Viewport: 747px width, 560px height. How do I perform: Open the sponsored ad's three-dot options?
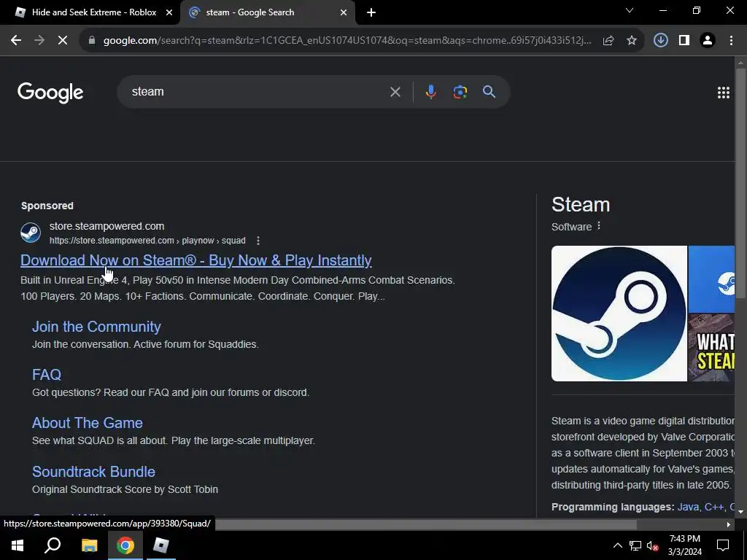pos(258,241)
